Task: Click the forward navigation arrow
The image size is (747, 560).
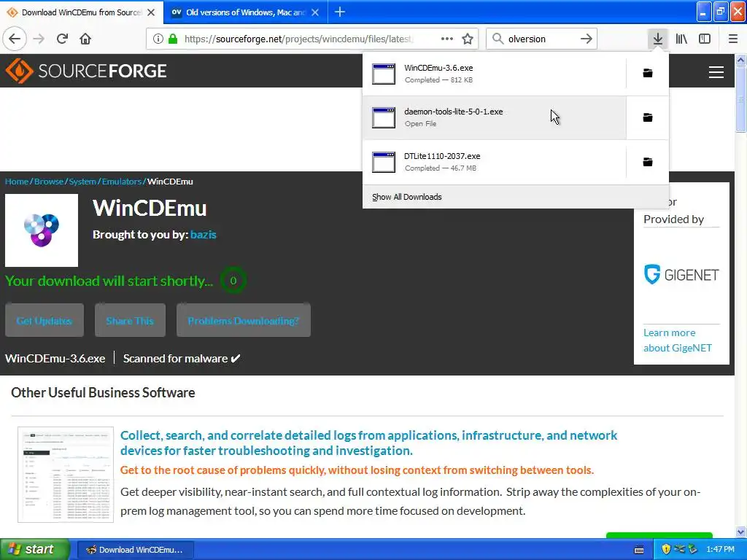Action: tap(39, 39)
